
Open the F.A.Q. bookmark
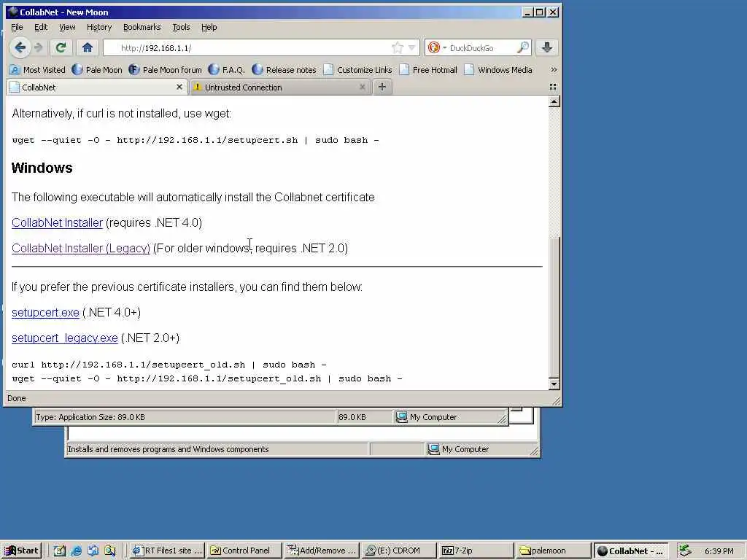point(227,70)
